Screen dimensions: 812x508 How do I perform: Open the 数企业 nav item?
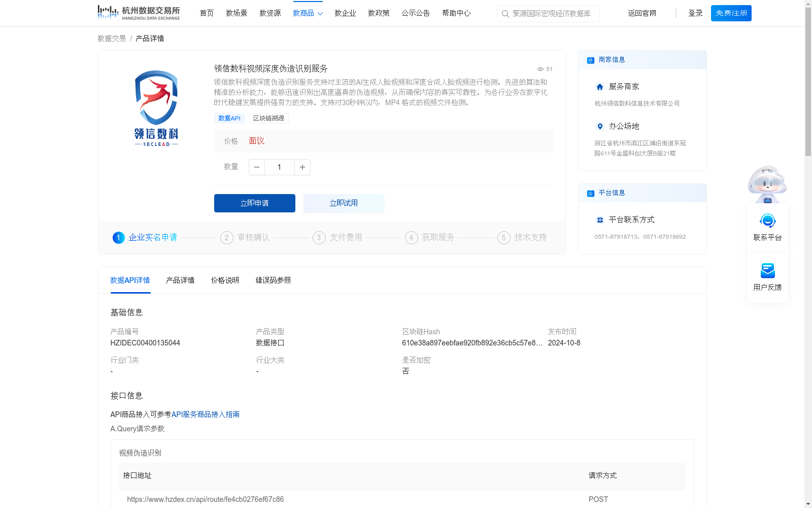pos(345,13)
